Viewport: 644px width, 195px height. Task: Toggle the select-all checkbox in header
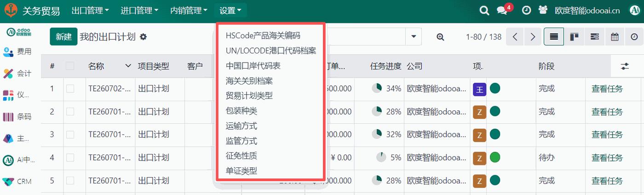pos(70,66)
